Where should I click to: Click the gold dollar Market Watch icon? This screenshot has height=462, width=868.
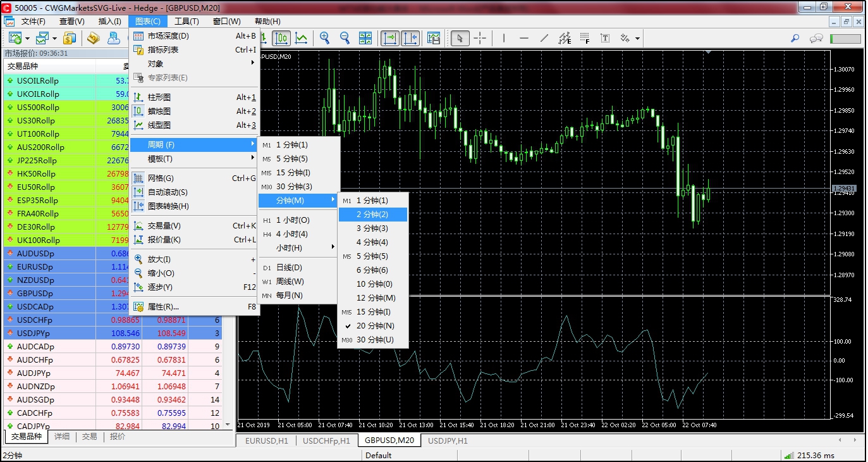[70, 39]
